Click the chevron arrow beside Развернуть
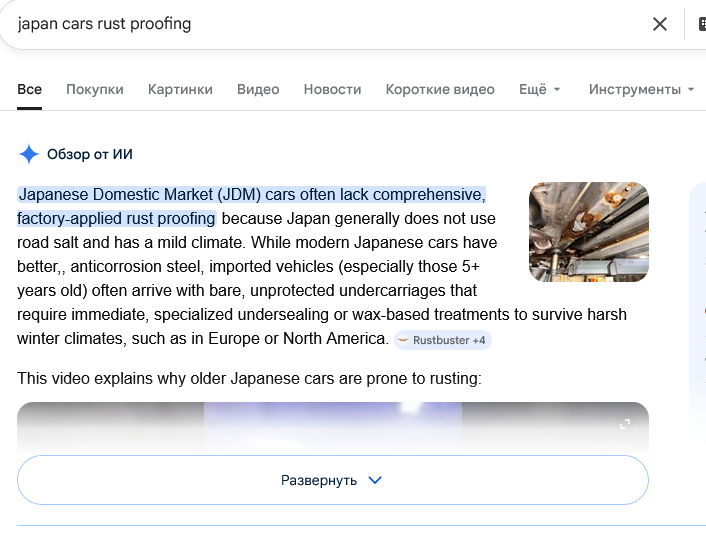 [x=375, y=480]
